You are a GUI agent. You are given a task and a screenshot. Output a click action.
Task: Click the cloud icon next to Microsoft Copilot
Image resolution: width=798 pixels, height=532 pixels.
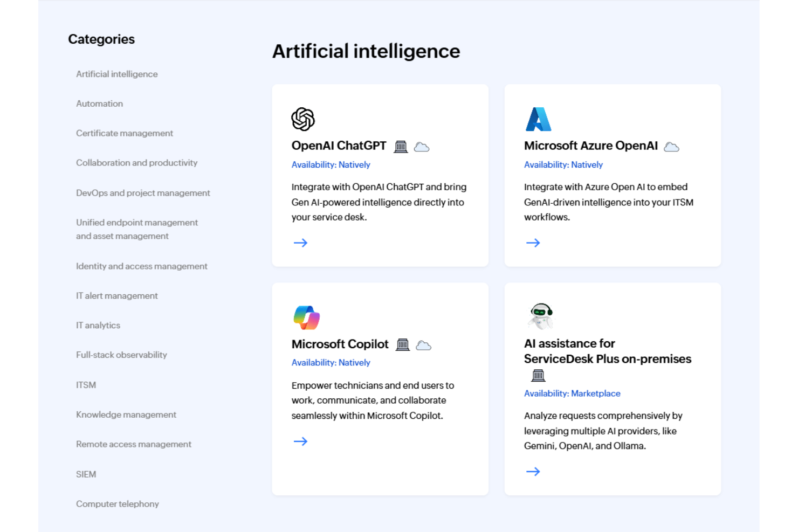tap(424, 345)
